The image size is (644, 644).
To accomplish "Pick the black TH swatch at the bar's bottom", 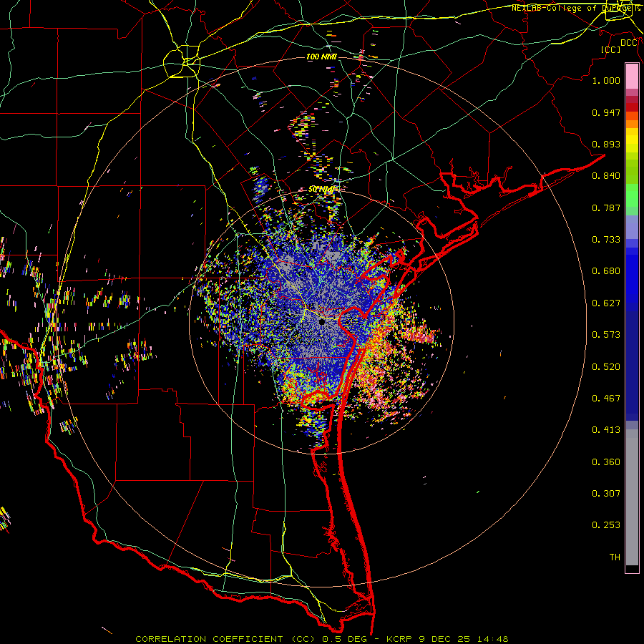I will 632,568.
